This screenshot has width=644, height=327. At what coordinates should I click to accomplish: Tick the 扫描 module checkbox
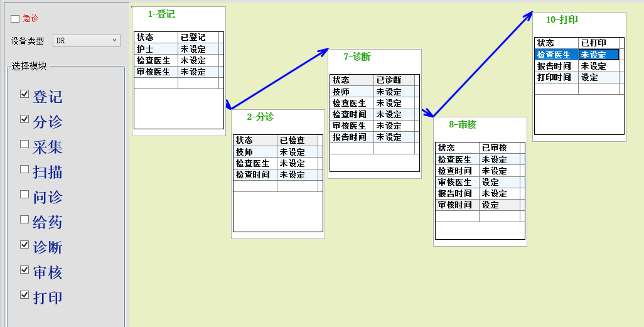point(24,169)
